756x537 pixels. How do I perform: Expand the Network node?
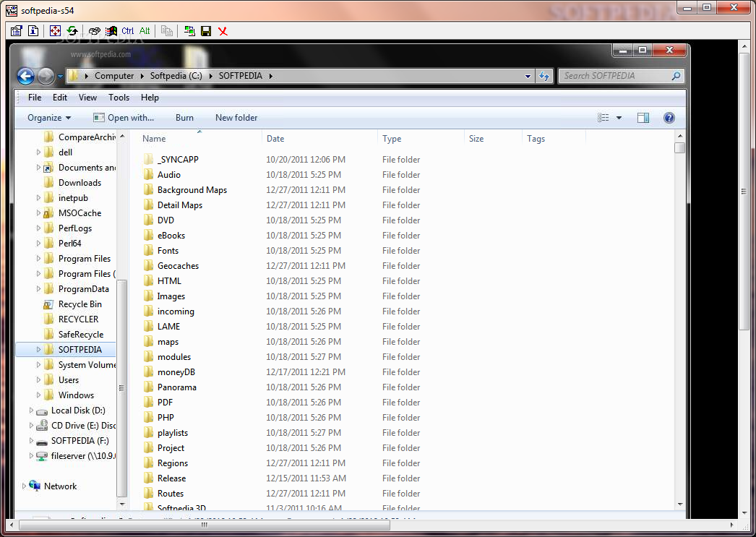24,486
